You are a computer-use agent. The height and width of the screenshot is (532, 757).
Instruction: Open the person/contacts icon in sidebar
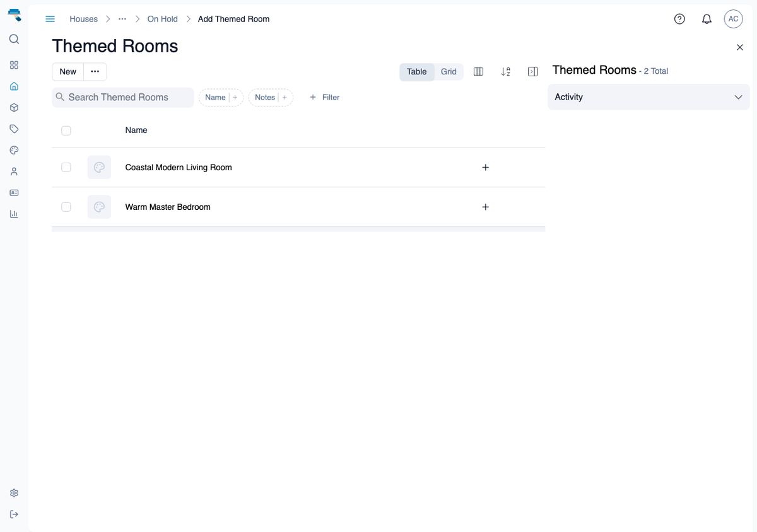click(x=14, y=171)
